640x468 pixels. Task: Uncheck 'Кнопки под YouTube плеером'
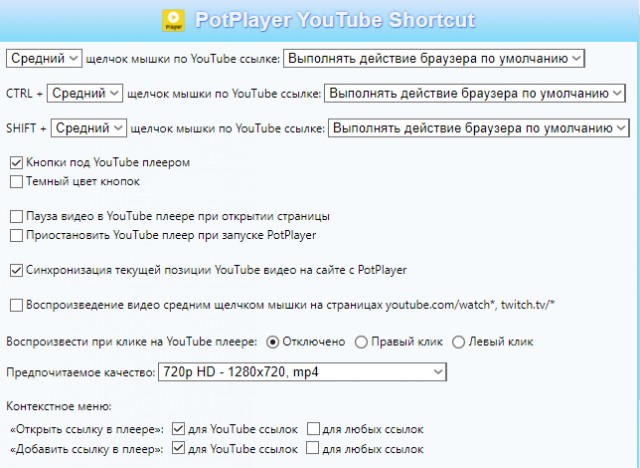tap(16, 163)
